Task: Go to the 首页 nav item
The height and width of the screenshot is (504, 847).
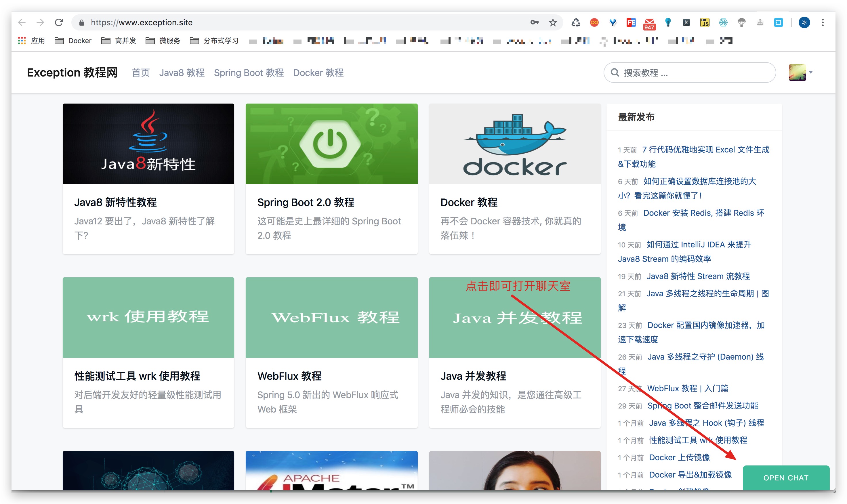Action: pos(141,73)
